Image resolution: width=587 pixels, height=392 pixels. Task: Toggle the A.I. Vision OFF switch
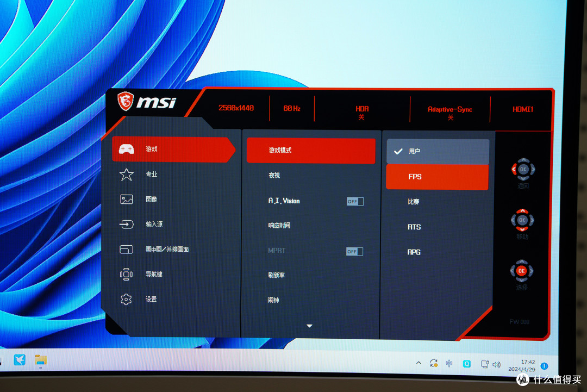point(355,201)
